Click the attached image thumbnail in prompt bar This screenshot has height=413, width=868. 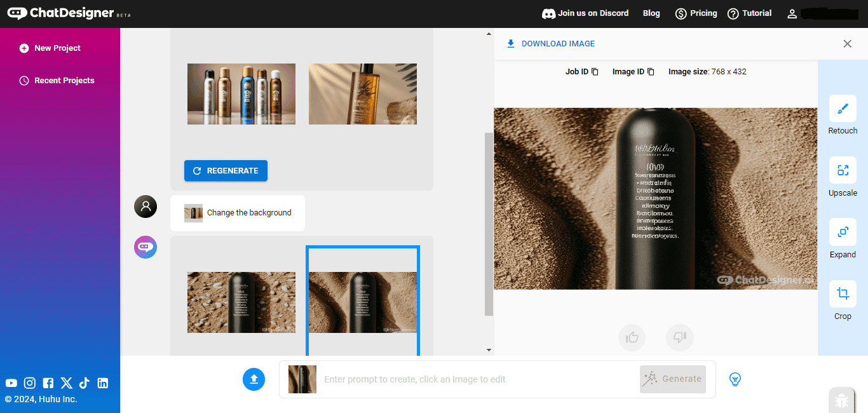(302, 379)
